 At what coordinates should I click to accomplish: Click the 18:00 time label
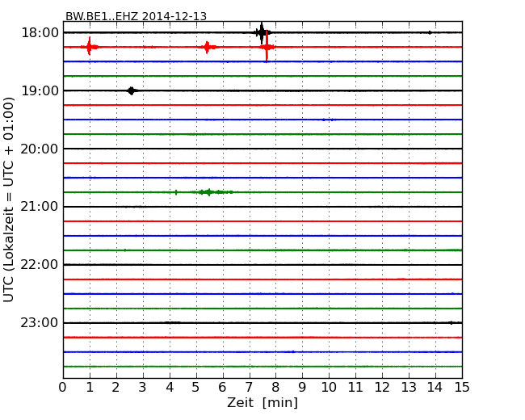tap(40, 33)
